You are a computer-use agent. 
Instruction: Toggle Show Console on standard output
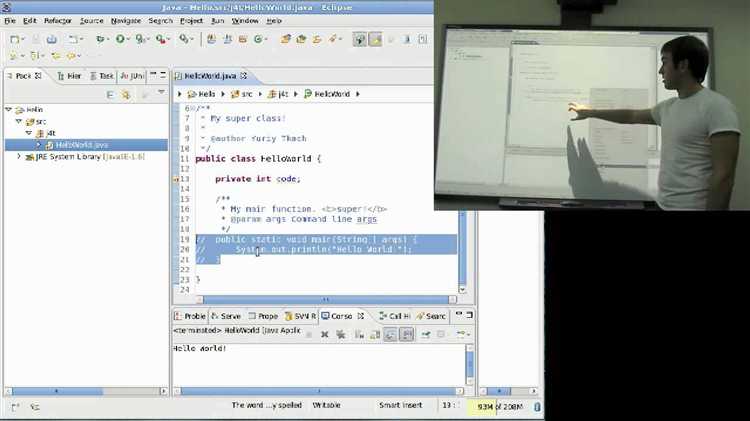(x=390, y=334)
